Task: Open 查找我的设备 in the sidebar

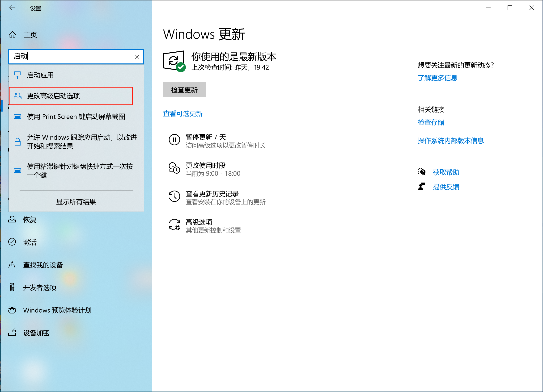Action: pyautogui.click(x=76, y=265)
